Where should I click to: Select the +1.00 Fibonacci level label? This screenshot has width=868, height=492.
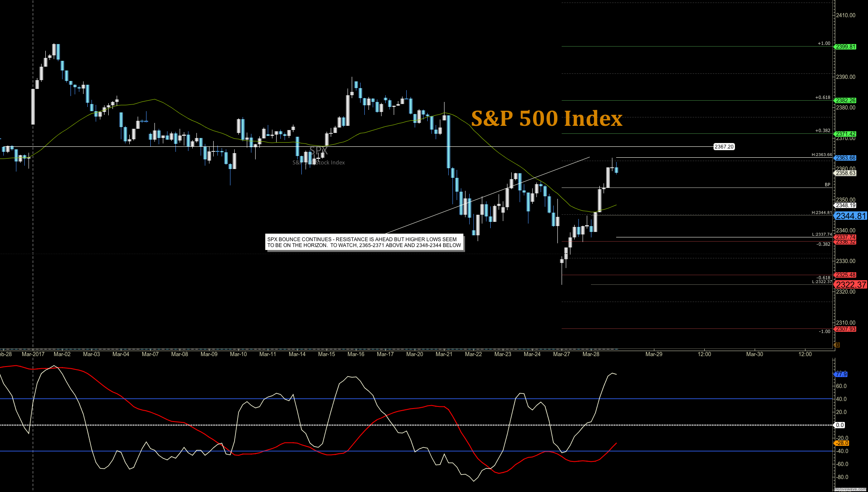pyautogui.click(x=824, y=43)
